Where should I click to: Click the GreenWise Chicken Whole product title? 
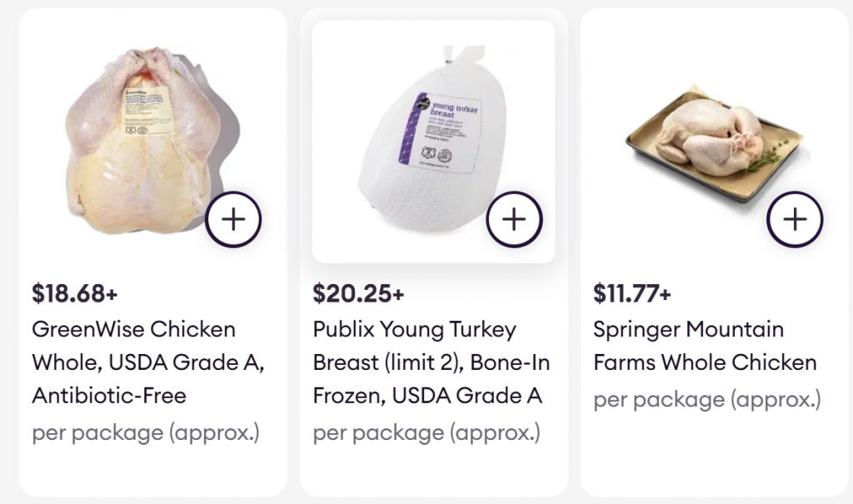[133, 329]
